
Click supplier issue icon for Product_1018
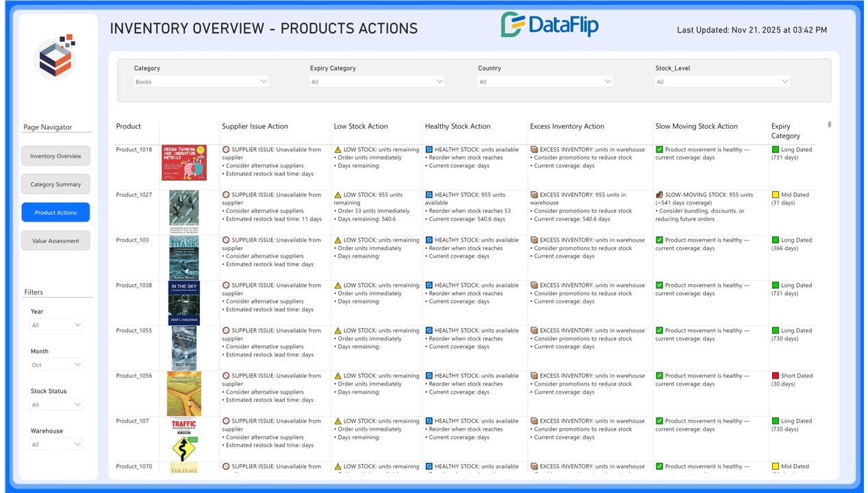click(226, 149)
